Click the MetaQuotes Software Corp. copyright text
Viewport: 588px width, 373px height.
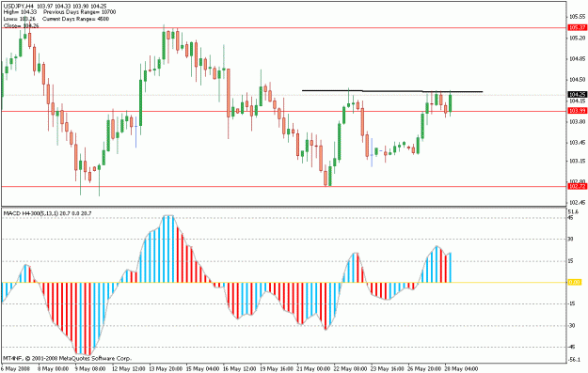coord(68,358)
